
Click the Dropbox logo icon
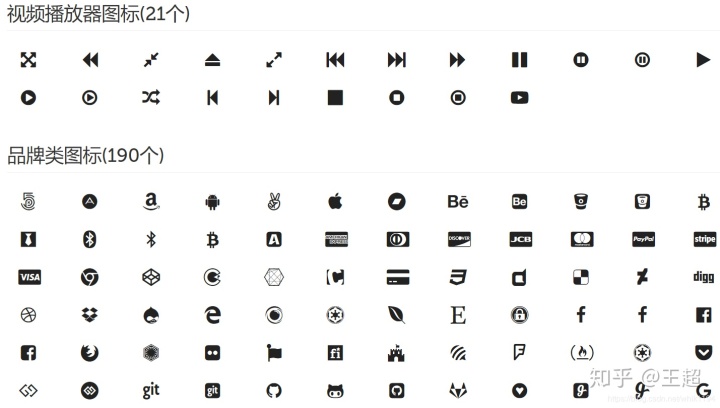point(90,315)
